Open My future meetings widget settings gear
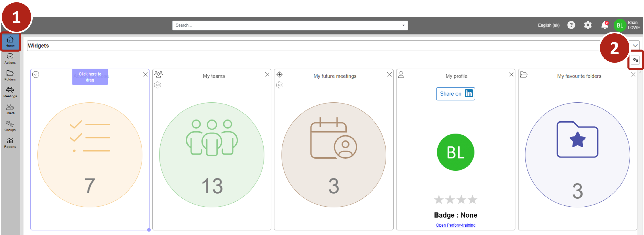 279,85
